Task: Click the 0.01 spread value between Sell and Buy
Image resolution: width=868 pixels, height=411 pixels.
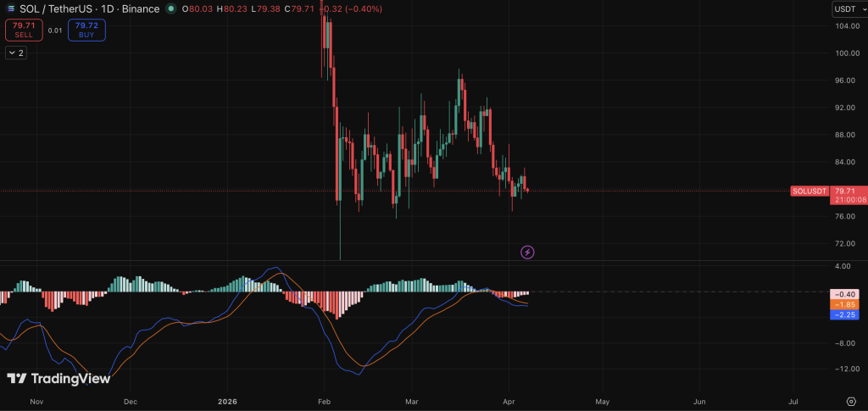Action: click(54, 31)
